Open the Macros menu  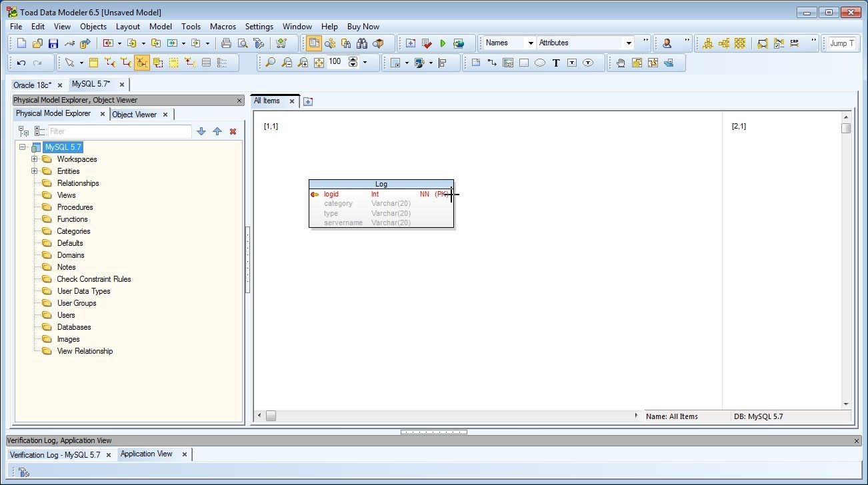click(x=223, y=27)
